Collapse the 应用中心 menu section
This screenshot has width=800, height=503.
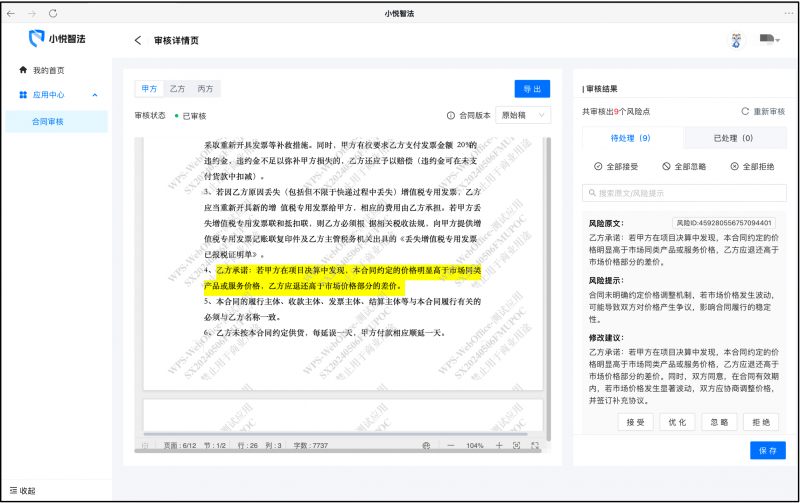95,95
